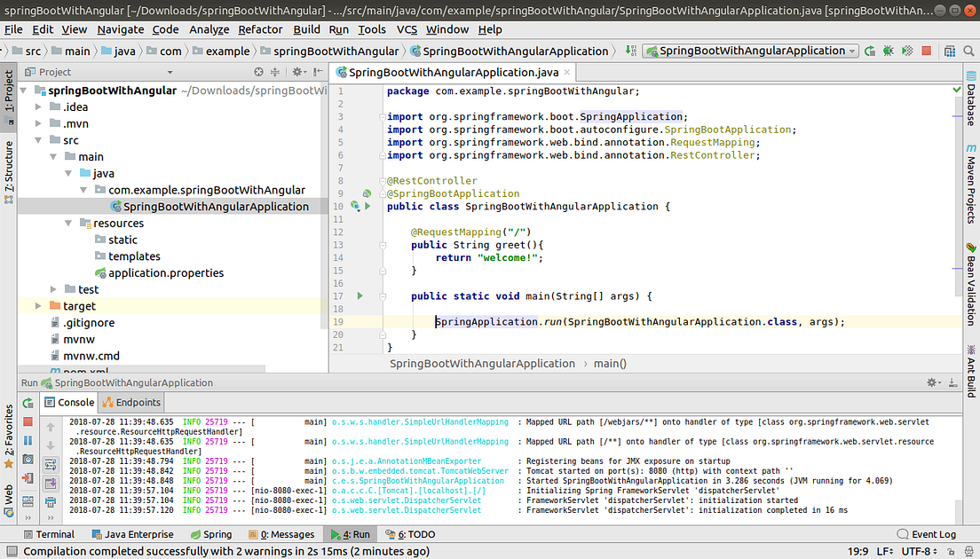This screenshot has width=980, height=559.
Task: Restore layout icon in Run panel
Action: (x=28, y=501)
